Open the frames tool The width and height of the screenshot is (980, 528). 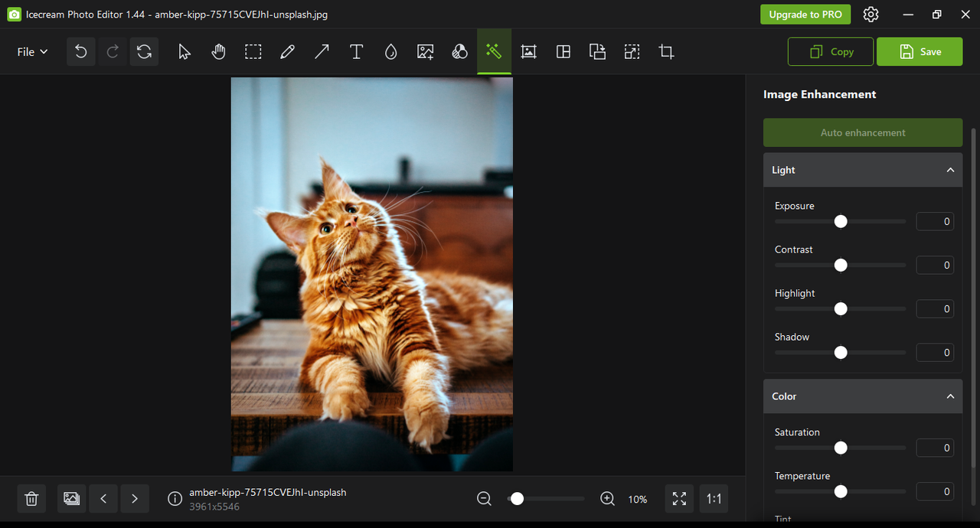pyautogui.click(x=528, y=51)
